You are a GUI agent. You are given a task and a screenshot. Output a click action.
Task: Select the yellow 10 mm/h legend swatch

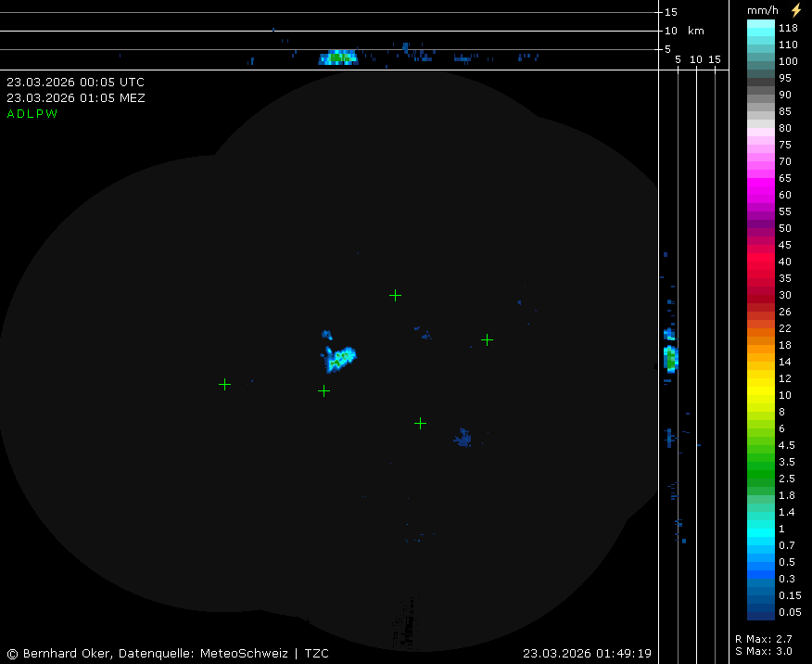click(x=761, y=396)
